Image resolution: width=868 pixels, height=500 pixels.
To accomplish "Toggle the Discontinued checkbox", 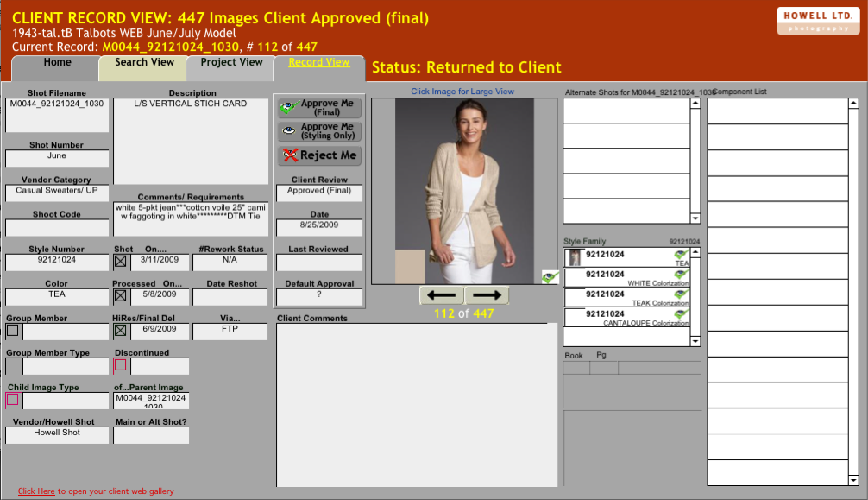I will 120,364.
